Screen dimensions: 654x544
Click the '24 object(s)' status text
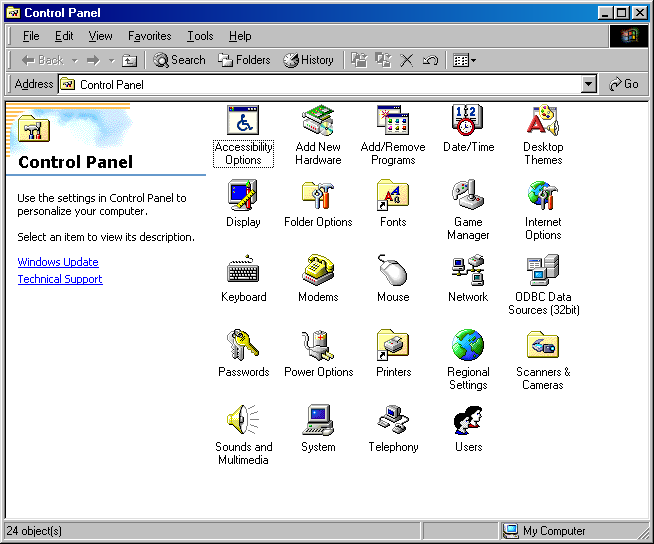pos(34,531)
